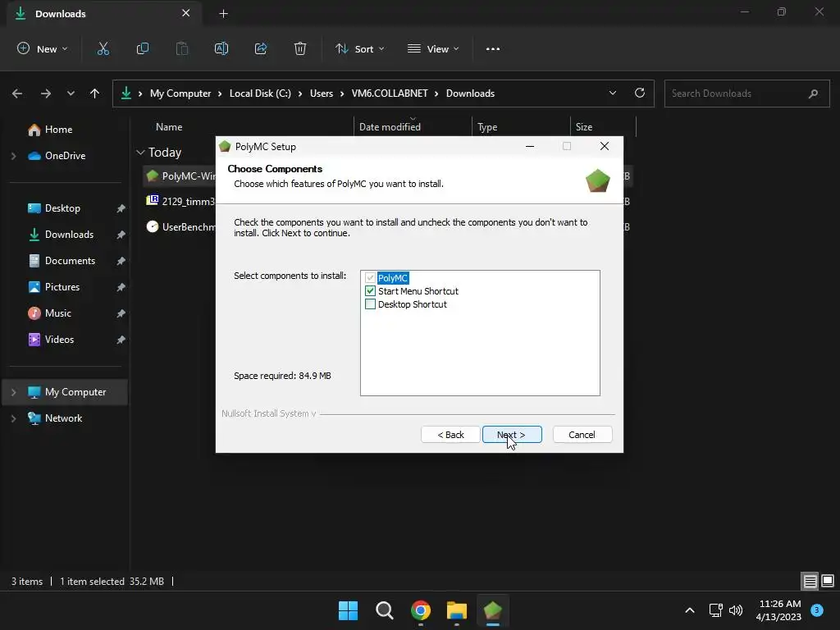Select PolyMC Setup taskbar icon
The height and width of the screenshot is (630, 840).
tap(492, 610)
